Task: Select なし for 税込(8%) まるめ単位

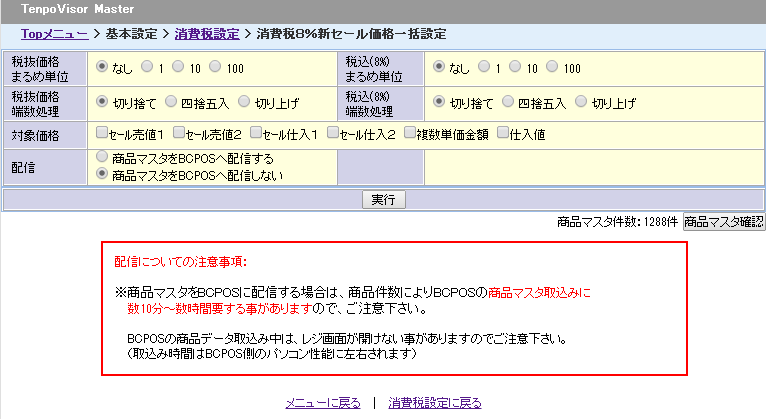Action: tap(439, 66)
